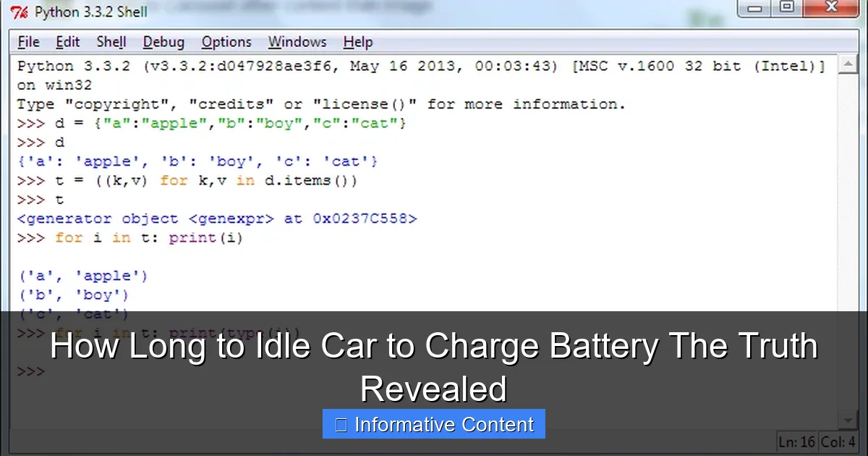Open the Edit menu

[x=67, y=42]
